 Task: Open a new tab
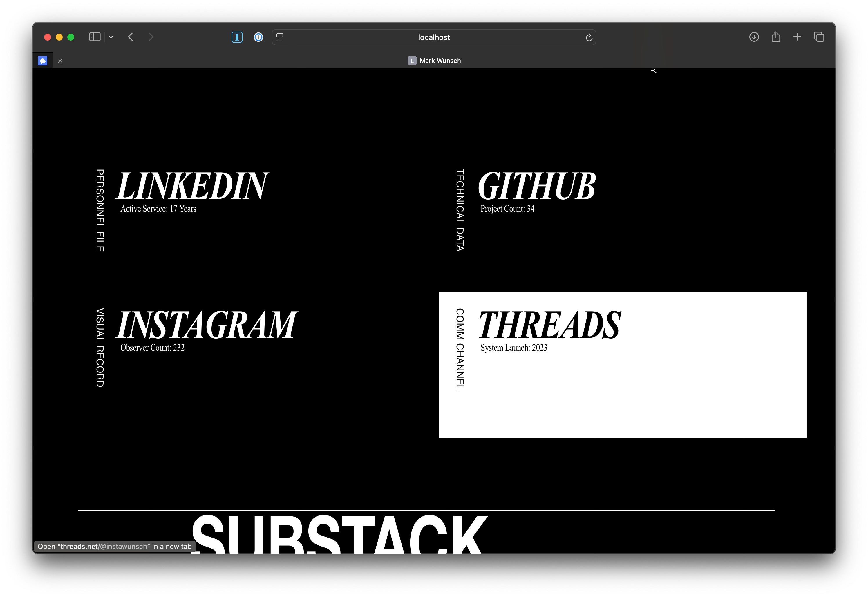tap(797, 37)
